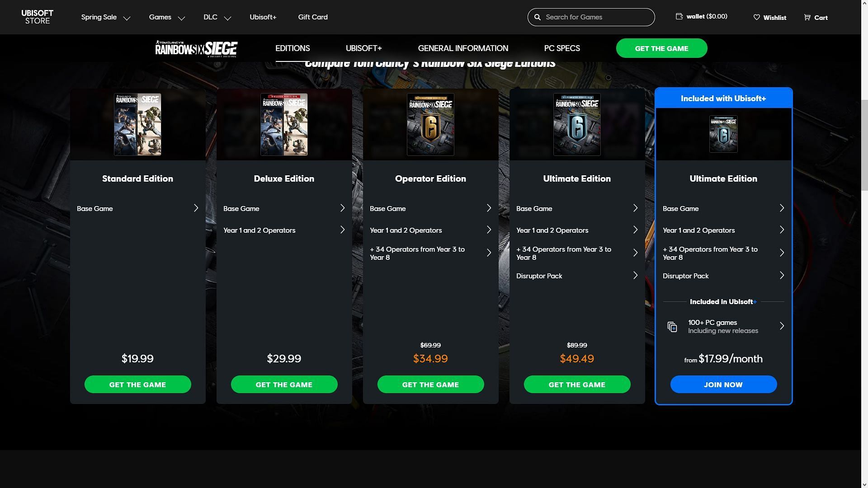The image size is (868, 488).
Task: Click the wallet icon in the header
Action: [679, 16]
